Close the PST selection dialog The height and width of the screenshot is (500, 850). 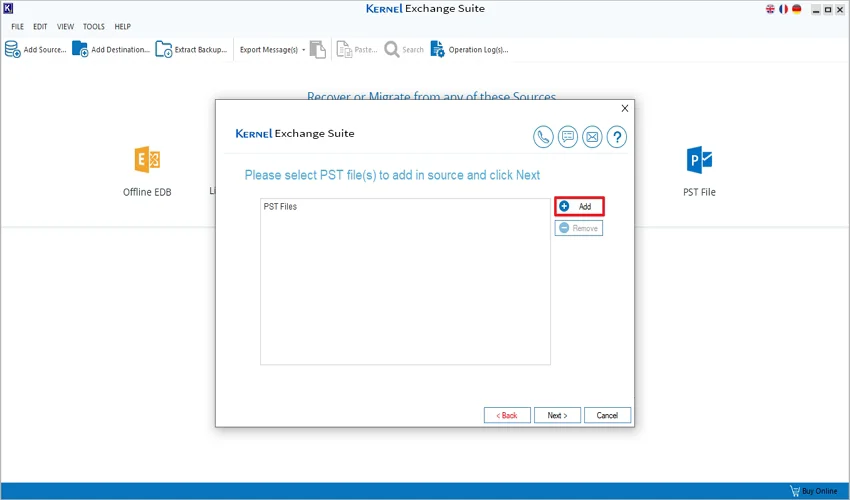[x=624, y=108]
